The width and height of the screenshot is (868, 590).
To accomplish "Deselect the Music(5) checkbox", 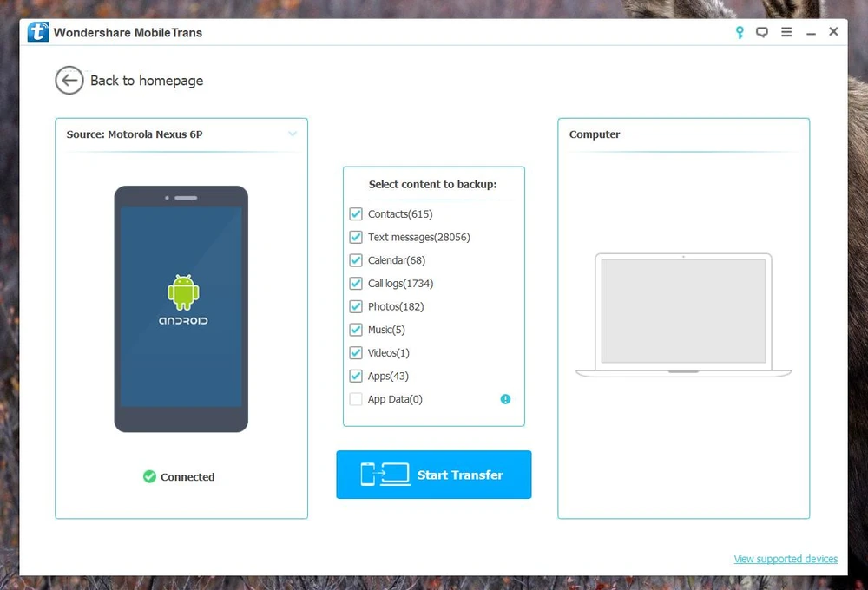I will [356, 330].
